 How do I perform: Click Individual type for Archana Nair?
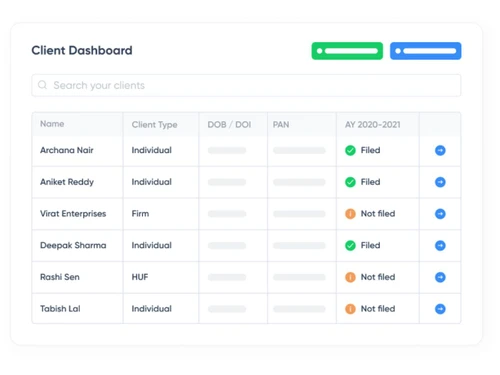(x=152, y=150)
